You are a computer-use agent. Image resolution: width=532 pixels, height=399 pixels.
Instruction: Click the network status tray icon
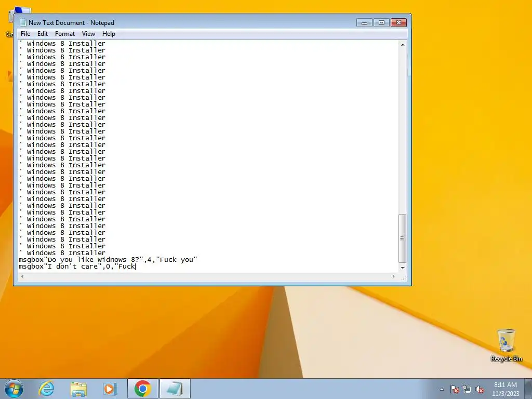click(467, 389)
